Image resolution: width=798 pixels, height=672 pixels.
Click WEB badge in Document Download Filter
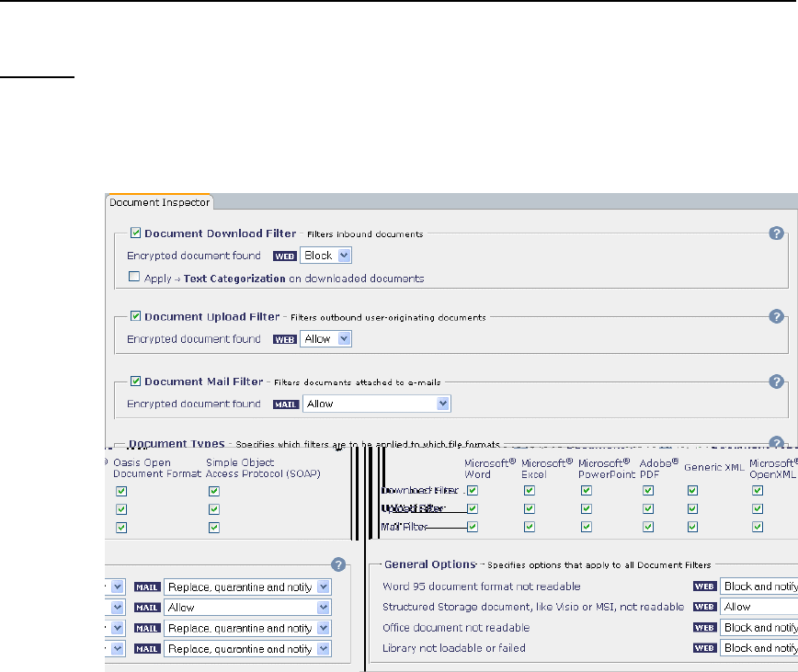click(x=285, y=256)
